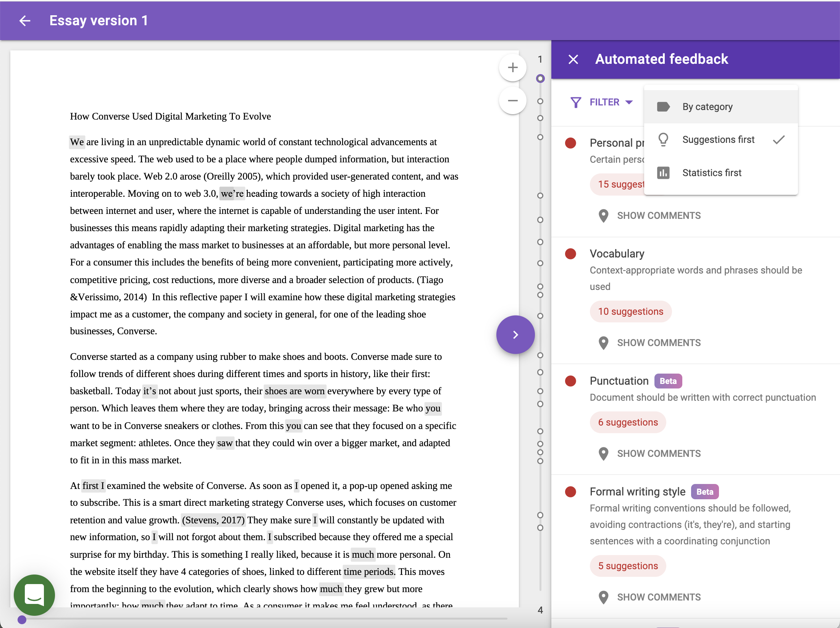This screenshot has height=628, width=840.
Task: Click the tag icon beside By category
Action: point(664,107)
